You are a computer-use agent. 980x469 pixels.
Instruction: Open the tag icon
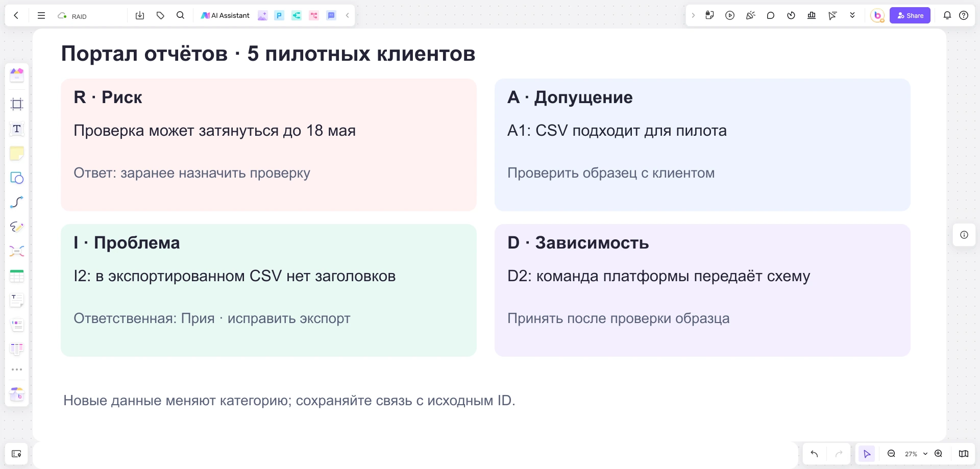click(160, 15)
